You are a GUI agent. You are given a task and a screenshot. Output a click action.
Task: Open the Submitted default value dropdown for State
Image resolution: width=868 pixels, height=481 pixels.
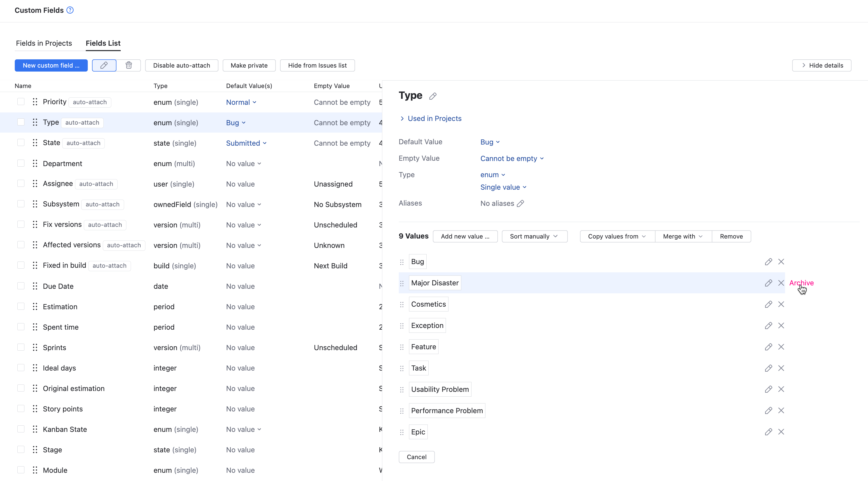click(x=246, y=143)
